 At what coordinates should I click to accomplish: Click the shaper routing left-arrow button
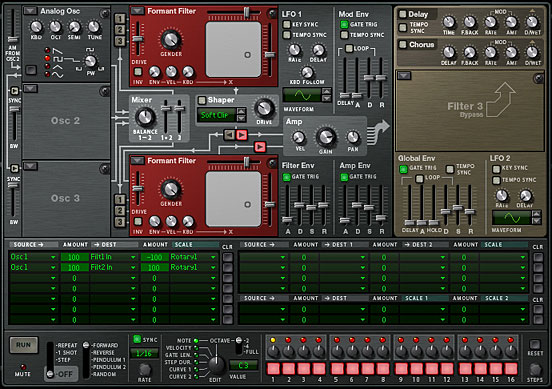(x=230, y=134)
